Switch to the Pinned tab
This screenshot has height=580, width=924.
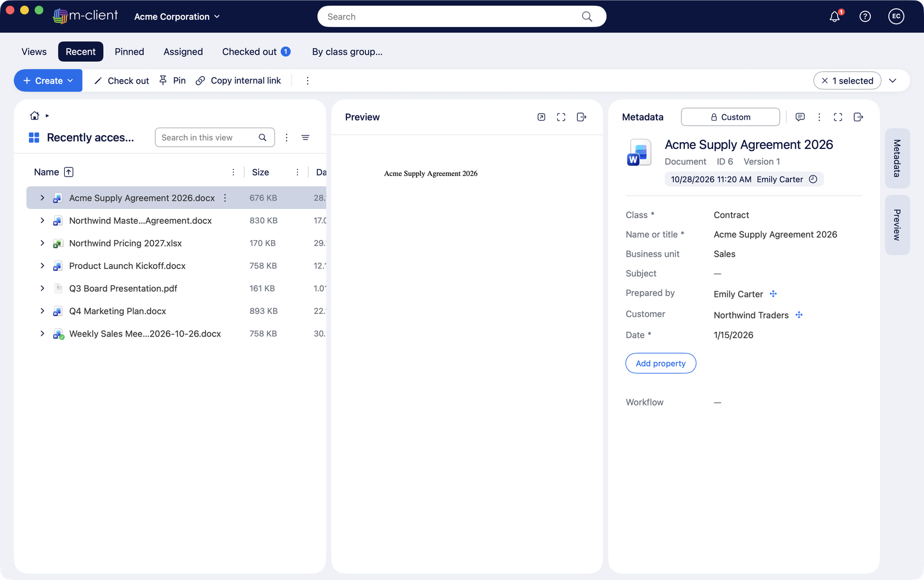(x=129, y=52)
